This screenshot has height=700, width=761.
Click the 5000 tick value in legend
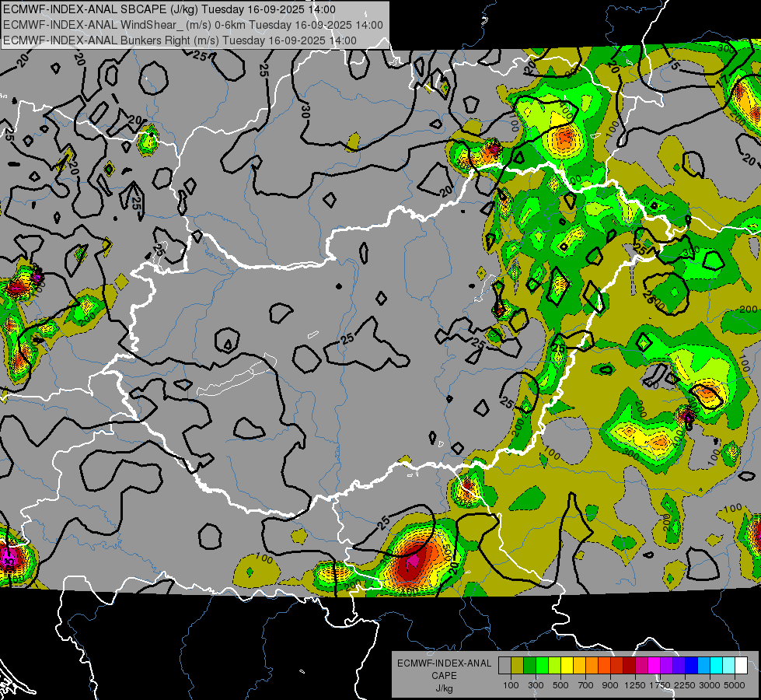735,685
